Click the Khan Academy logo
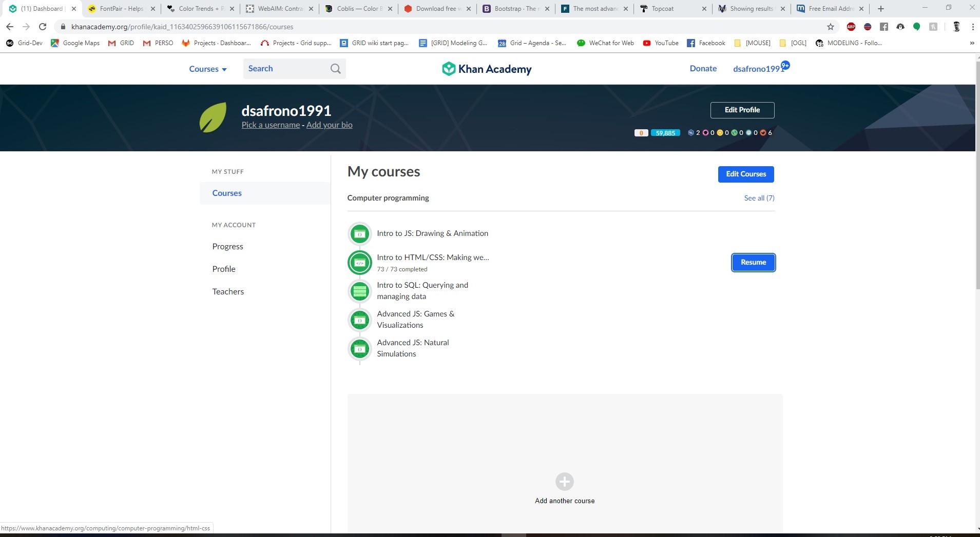This screenshot has height=537, width=980. pos(487,69)
